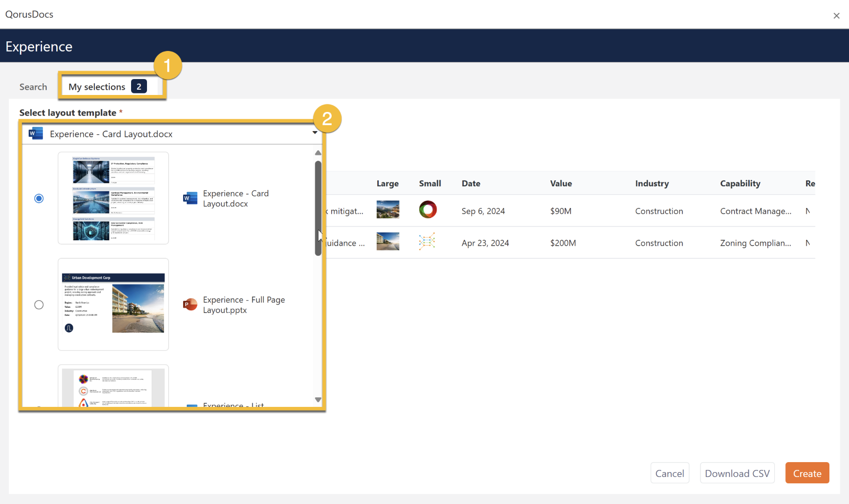Click the Zoning Complian... capability cell

tap(756, 243)
